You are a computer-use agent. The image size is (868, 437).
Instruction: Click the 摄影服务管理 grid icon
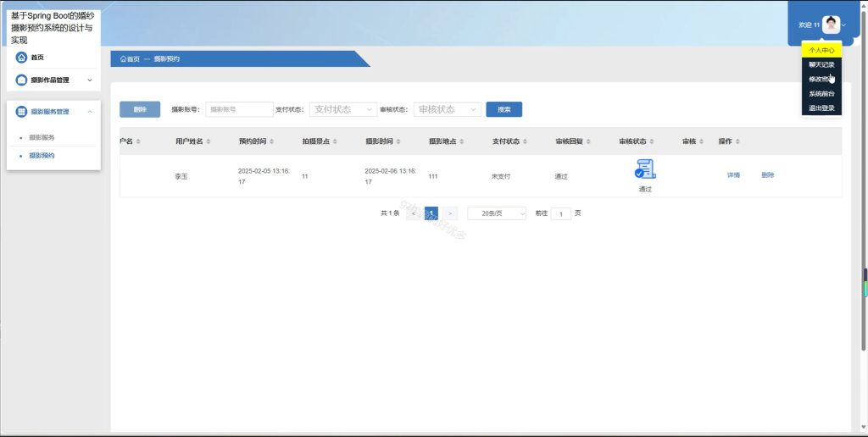(x=21, y=112)
